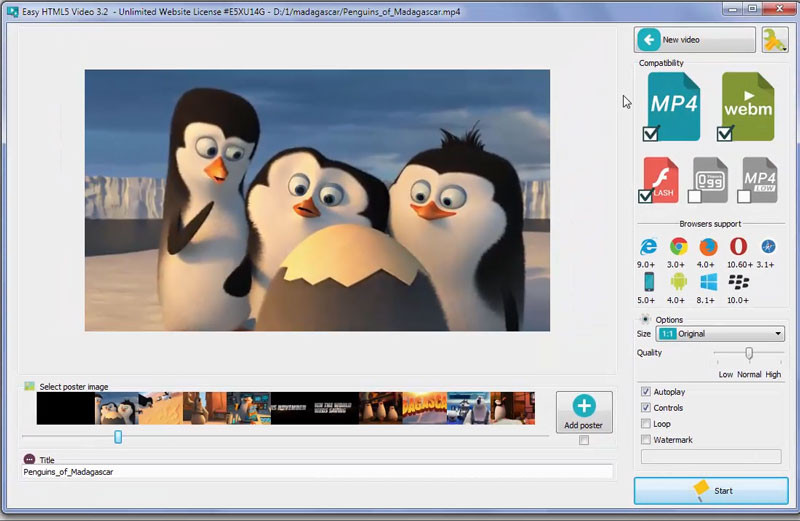Open the settings wrench tool dropdown

point(774,39)
